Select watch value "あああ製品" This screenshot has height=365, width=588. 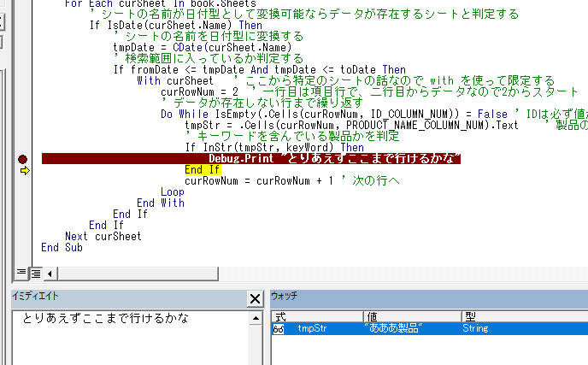(x=393, y=328)
